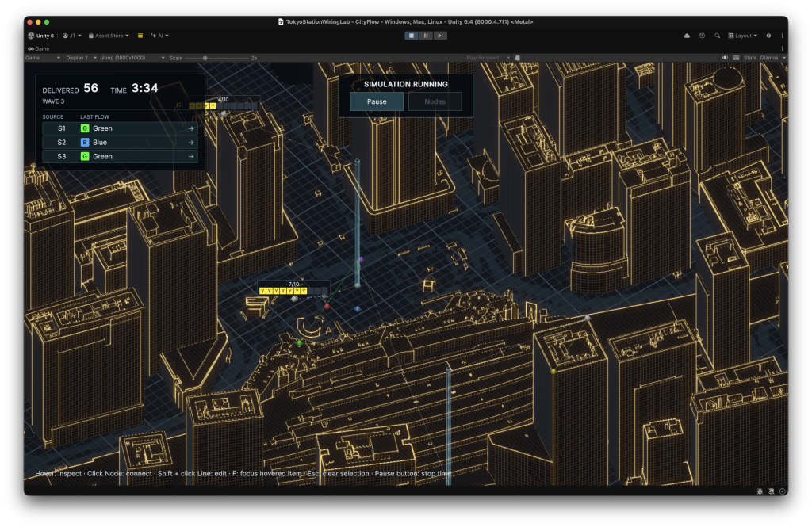Open Unity Cloud services icon
Viewport: 812px width, 527px height.
coord(687,36)
